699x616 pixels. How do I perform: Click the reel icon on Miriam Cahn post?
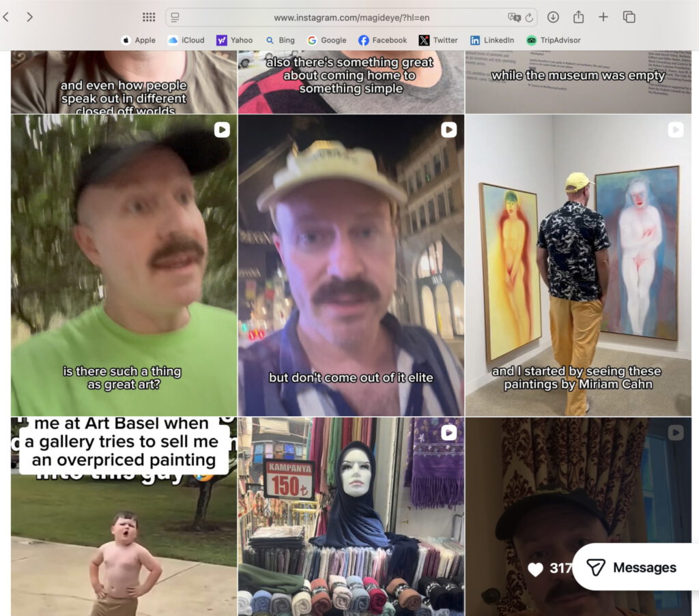point(676,130)
